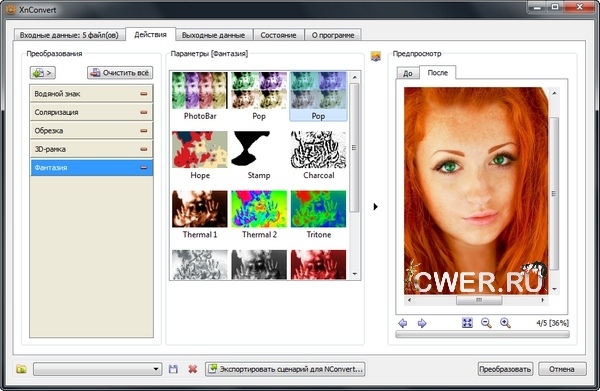This screenshot has width=600, height=391.
Task: Collapse preview with the black triangle arrow
Action: [x=375, y=207]
